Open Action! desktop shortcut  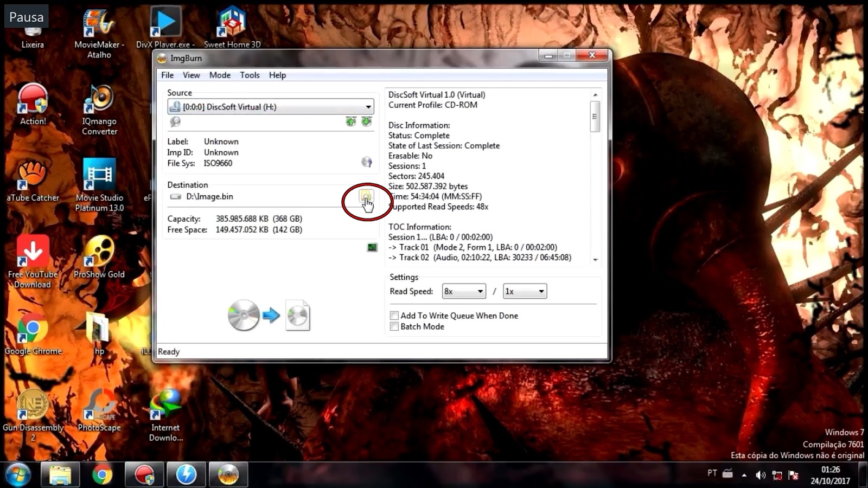(33, 105)
